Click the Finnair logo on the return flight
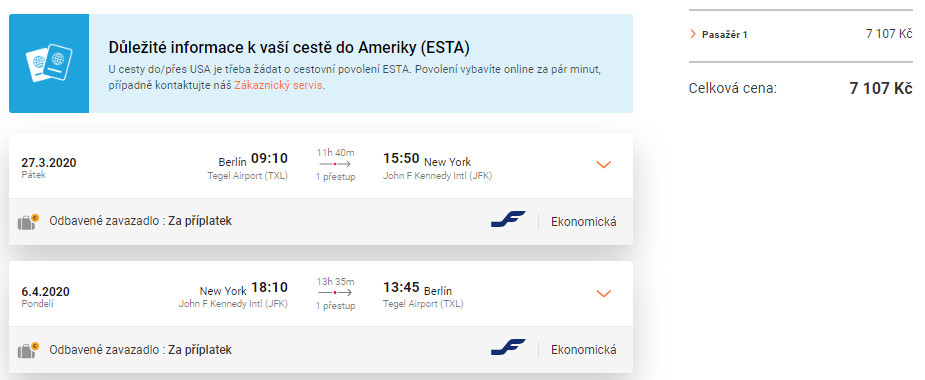Viewport: 925px width, 380px height. tap(508, 348)
